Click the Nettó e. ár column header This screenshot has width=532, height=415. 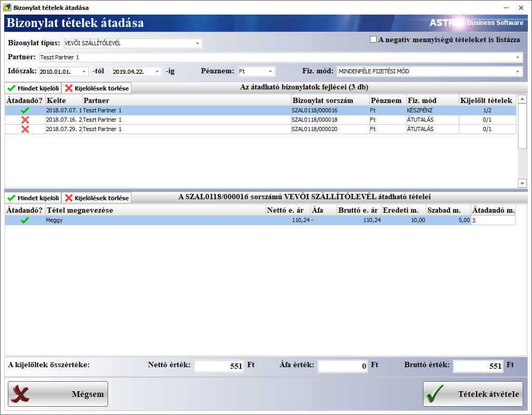pyautogui.click(x=288, y=210)
